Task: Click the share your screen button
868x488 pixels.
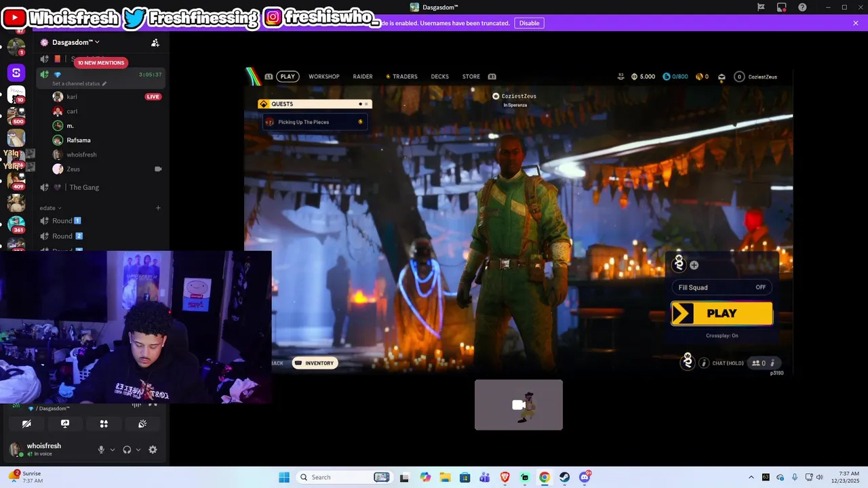Action: coord(65,424)
